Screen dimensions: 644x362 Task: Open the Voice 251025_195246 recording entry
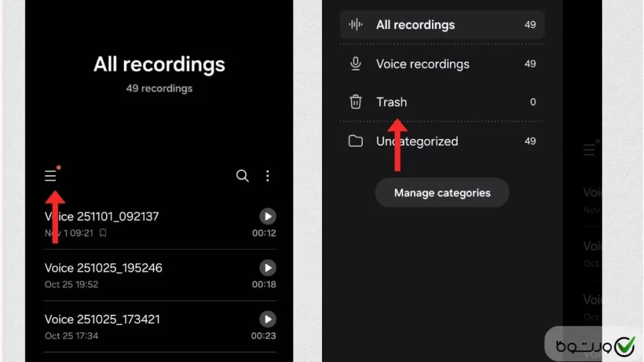(x=103, y=268)
